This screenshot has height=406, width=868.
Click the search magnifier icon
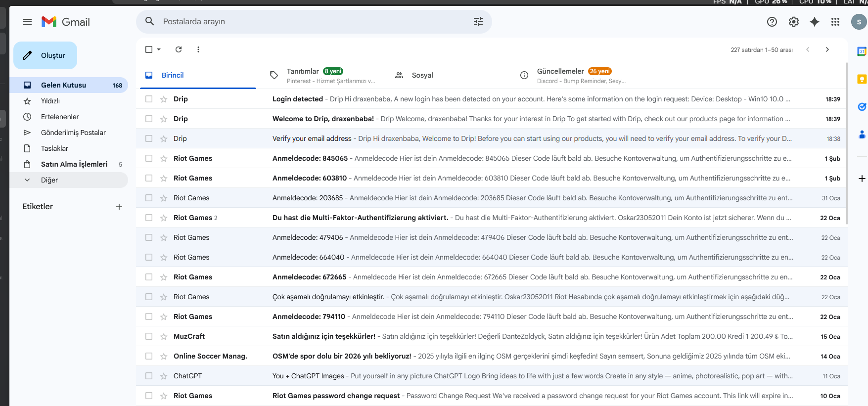coord(149,21)
